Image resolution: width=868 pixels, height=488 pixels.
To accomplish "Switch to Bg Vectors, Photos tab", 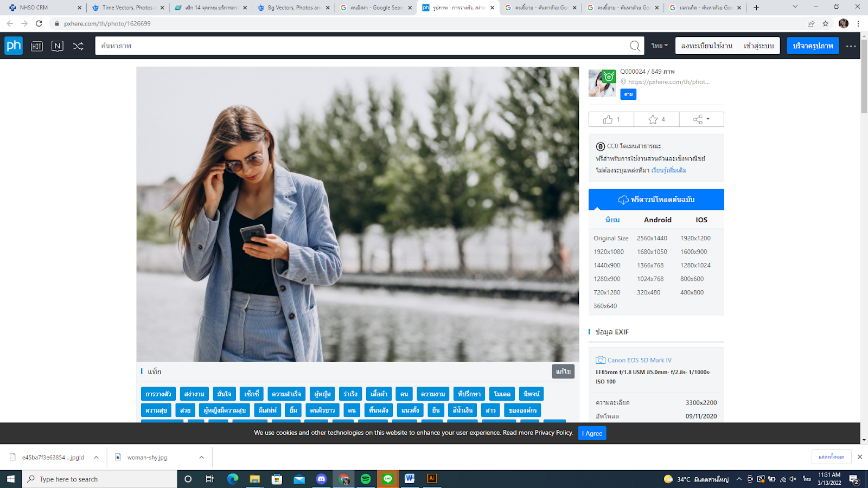I will point(293,8).
